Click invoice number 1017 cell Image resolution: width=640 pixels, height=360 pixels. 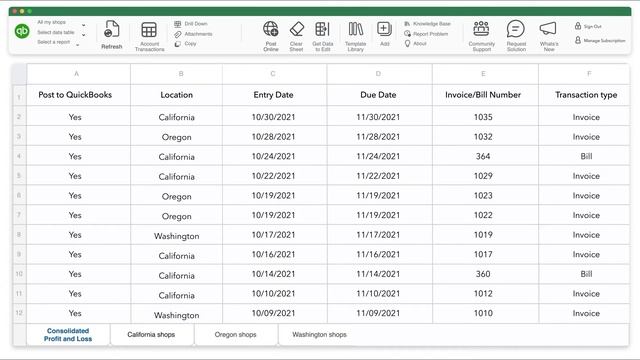tap(485, 254)
